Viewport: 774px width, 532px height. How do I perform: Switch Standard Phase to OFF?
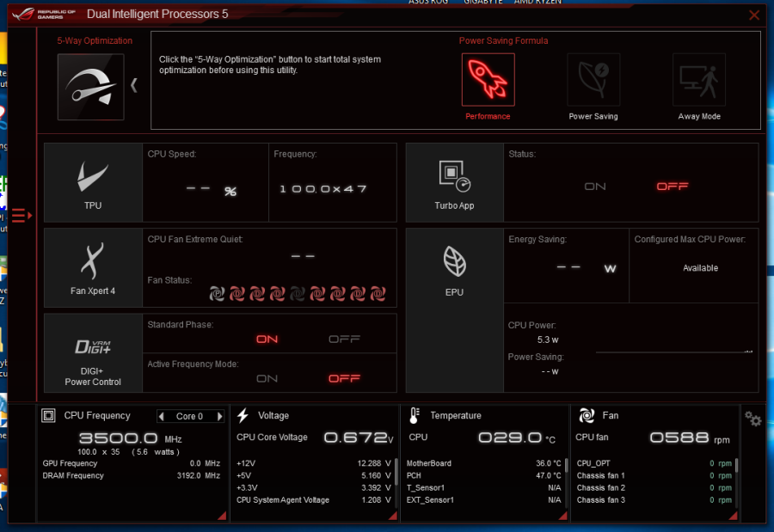pos(344,339)
